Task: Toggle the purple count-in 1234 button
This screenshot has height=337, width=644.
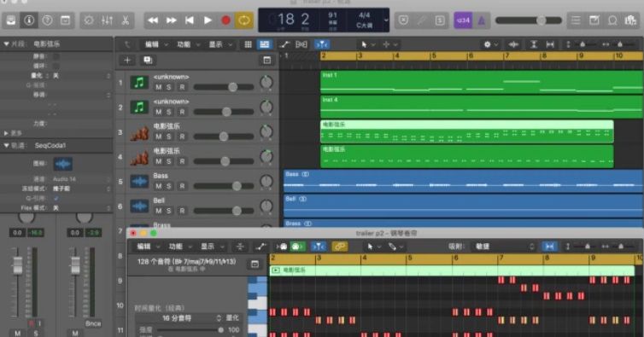Action: point(463,20)
